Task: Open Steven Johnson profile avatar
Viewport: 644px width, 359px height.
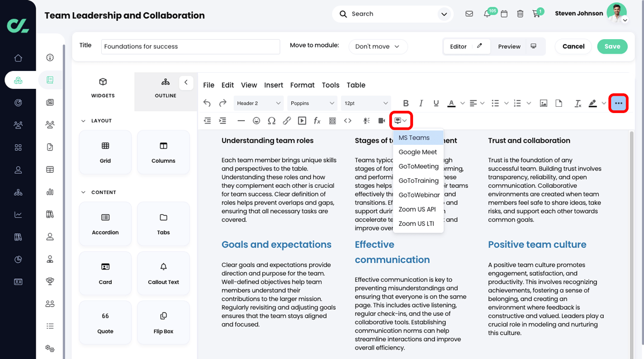Action: click(x=617, y=13)
